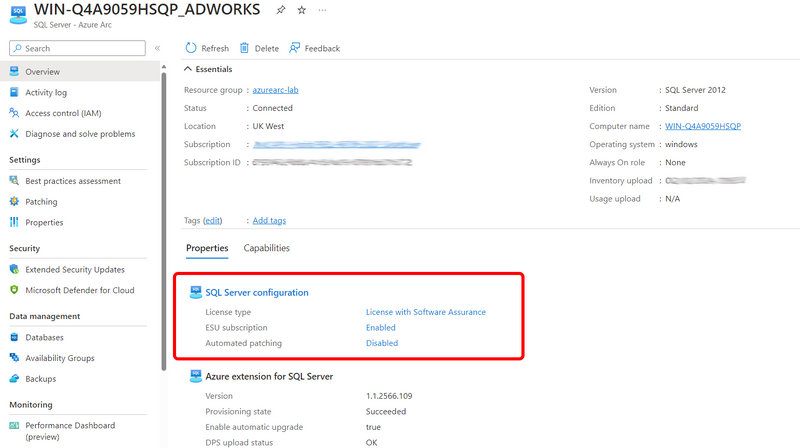The image size is (800, 448).
Task: Click Feedback button text
Action: coord(322,48)
